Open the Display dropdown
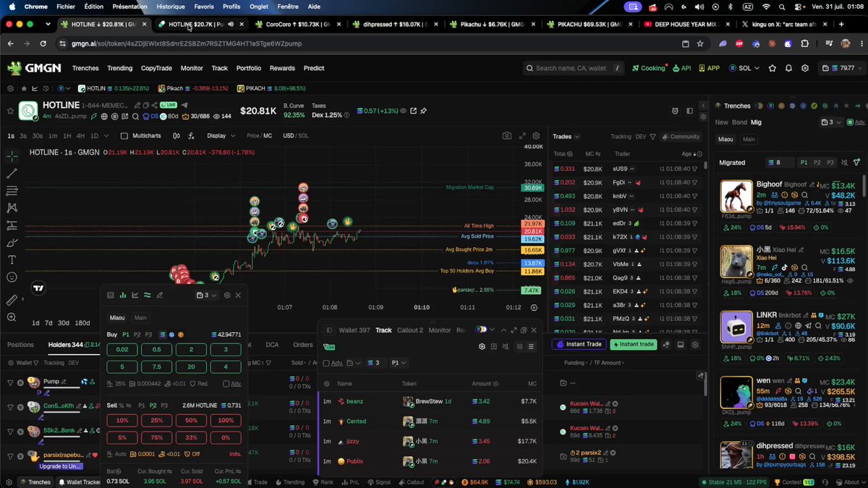 click(x=221, y=136)
